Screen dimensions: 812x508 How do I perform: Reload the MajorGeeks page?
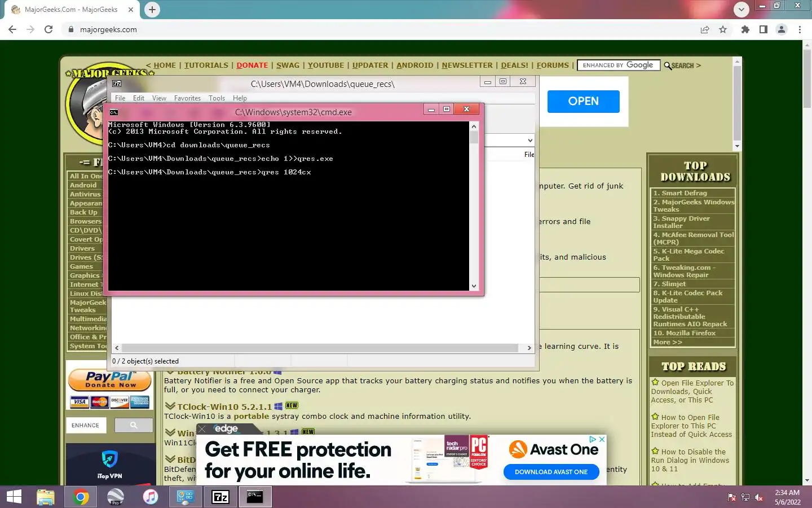coord(48,29)
